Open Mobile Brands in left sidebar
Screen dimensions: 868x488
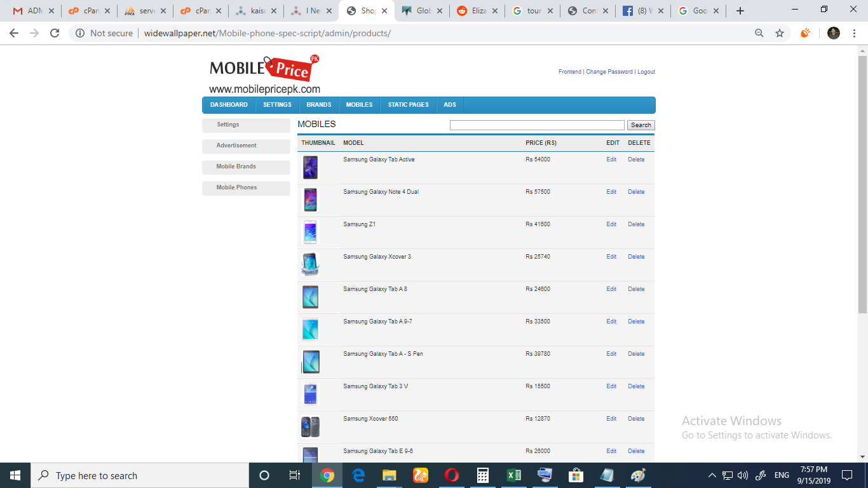point(246,167)
